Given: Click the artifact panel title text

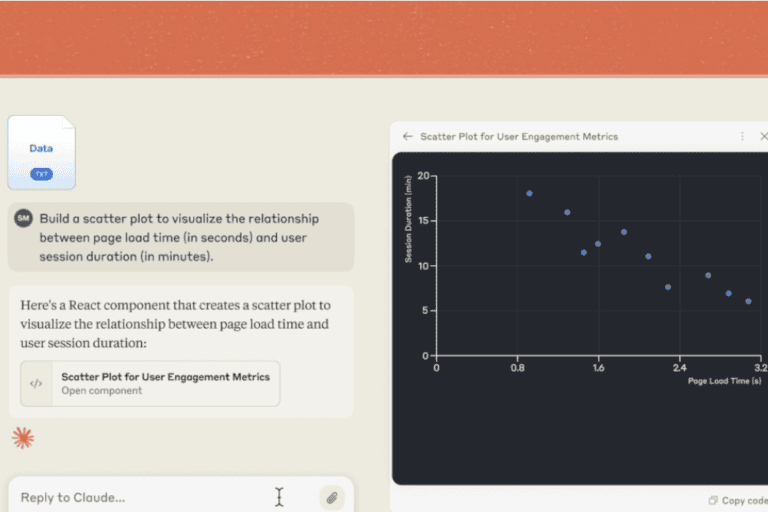Looking at the screenshot, I should coord(519,137).
